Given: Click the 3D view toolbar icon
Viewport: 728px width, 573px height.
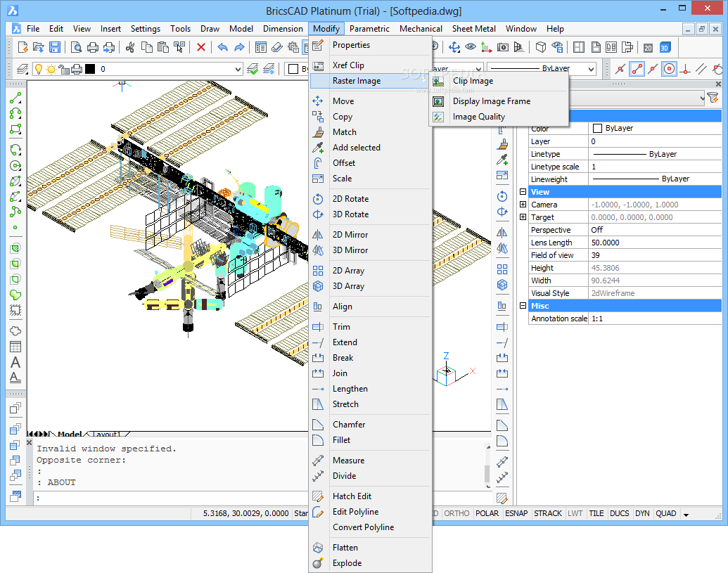Looking at the screenshot, I should tap(665, 47).
